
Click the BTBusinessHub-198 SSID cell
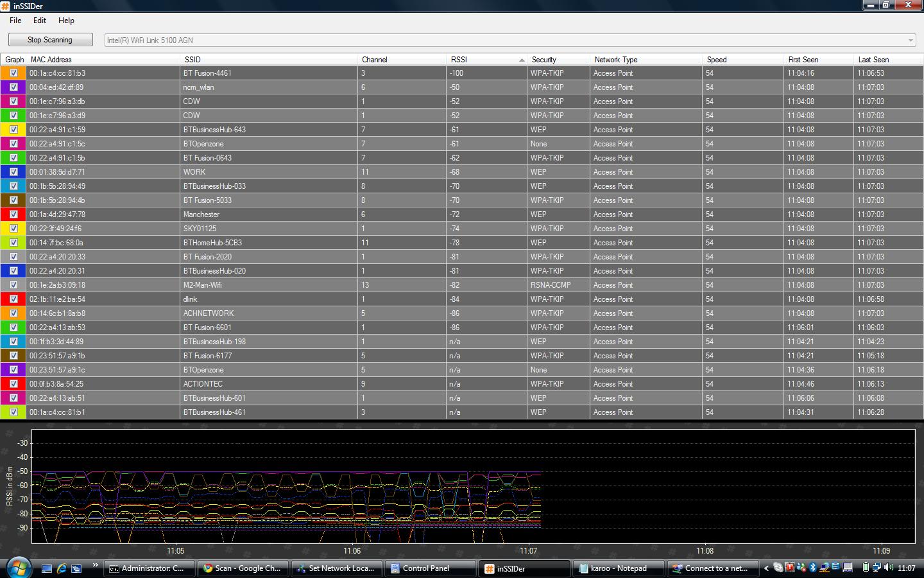click(x=269, y=342)
